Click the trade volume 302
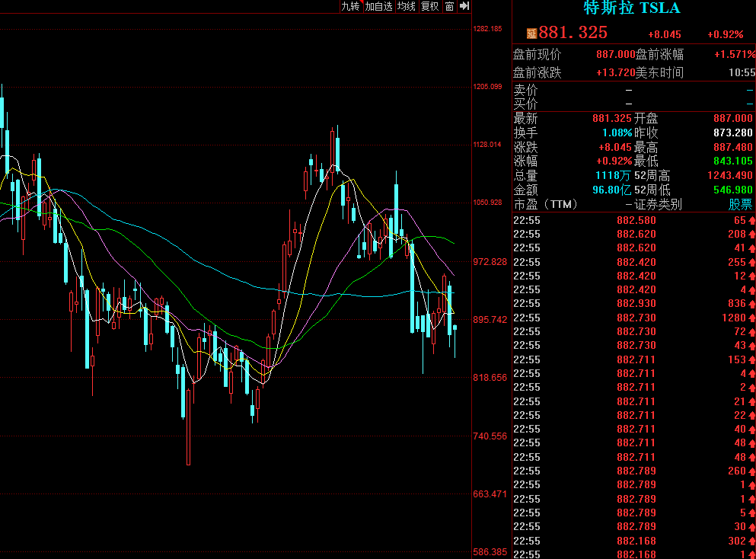Image resolution: width=756 pixels, height=559 pixels. click(737, 541)
